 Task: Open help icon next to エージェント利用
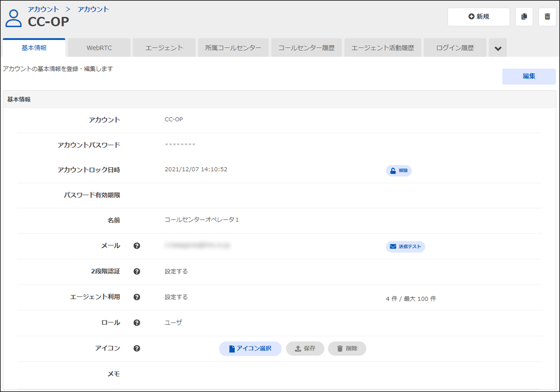pos(137,297)
